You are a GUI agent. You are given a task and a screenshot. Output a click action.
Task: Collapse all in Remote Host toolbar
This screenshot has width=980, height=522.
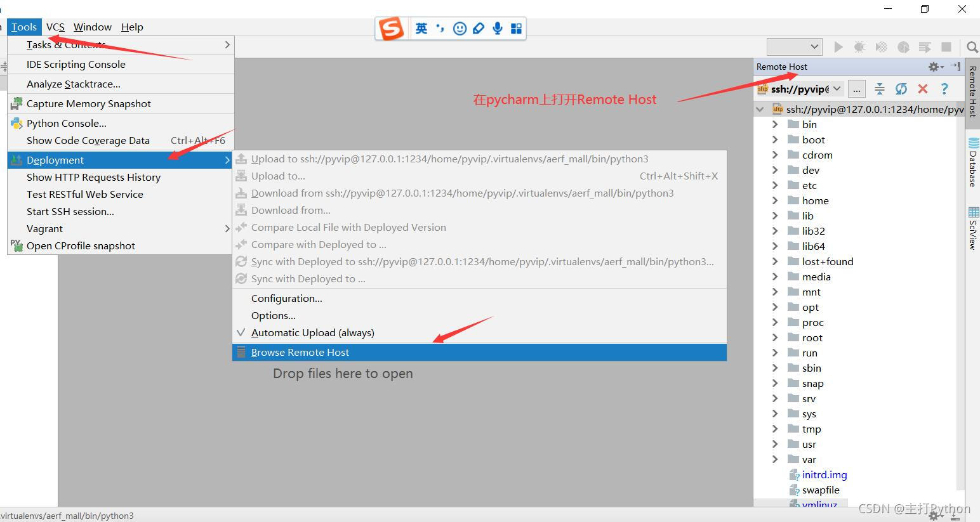879,89
